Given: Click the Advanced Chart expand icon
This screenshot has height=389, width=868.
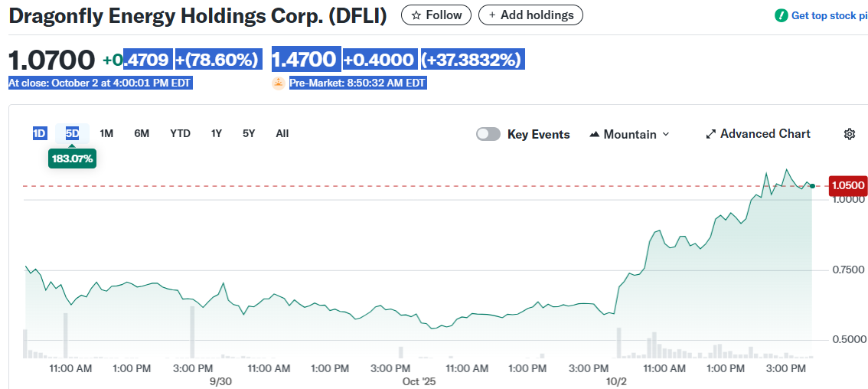Looking at the screenshot, I should tap(710, 134).
